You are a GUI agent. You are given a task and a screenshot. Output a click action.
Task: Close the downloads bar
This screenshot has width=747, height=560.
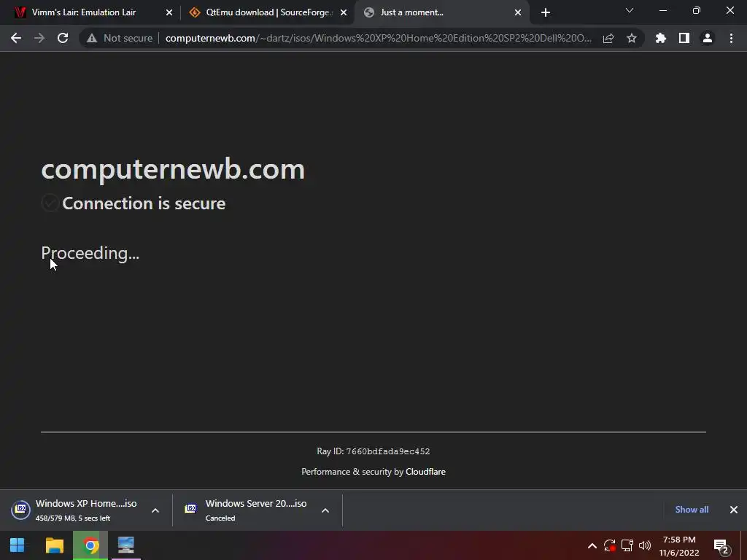[734, 510]
